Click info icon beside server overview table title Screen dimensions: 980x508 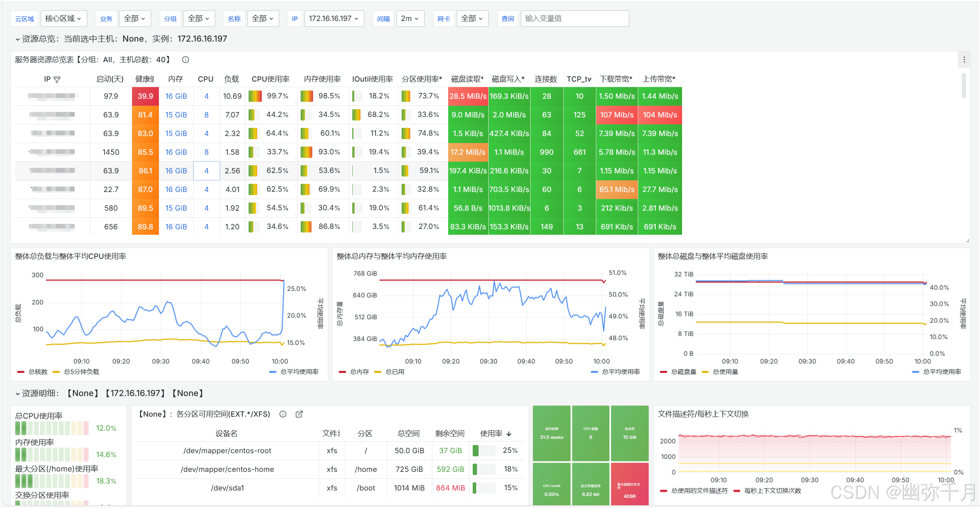[x=185, y=59]
